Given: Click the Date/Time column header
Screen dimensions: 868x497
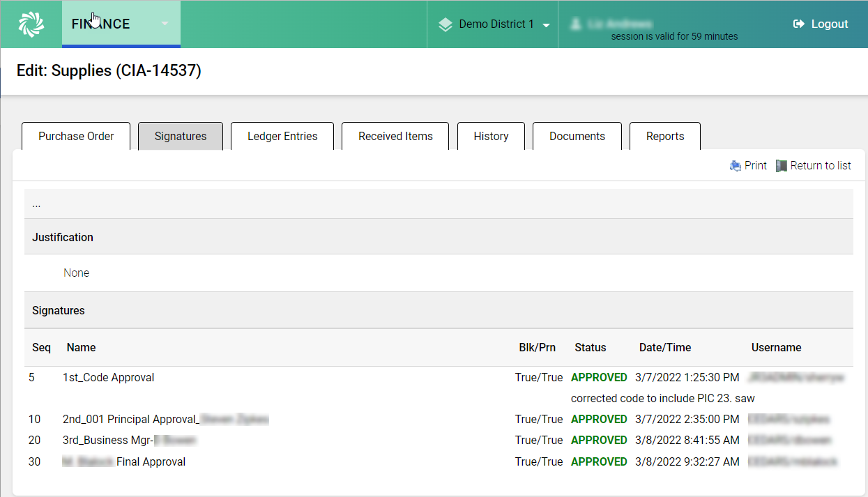Looking at the screenshot, I should coord(665,347).
